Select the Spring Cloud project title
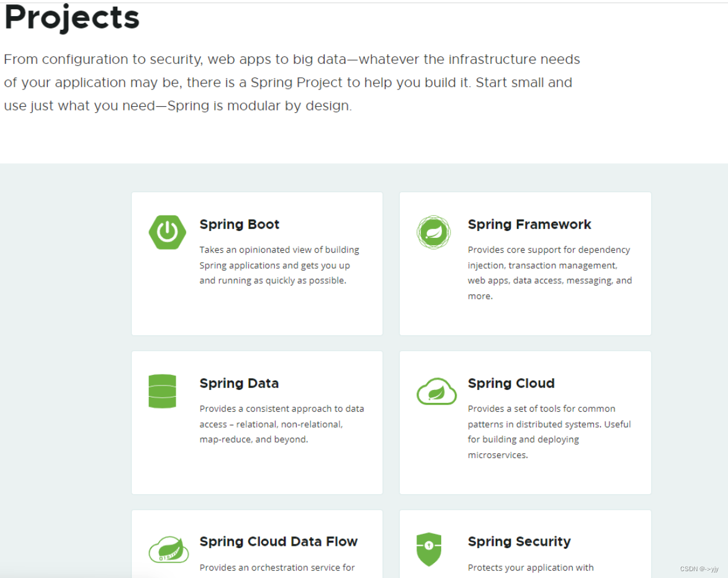 [x=511, y=383]
